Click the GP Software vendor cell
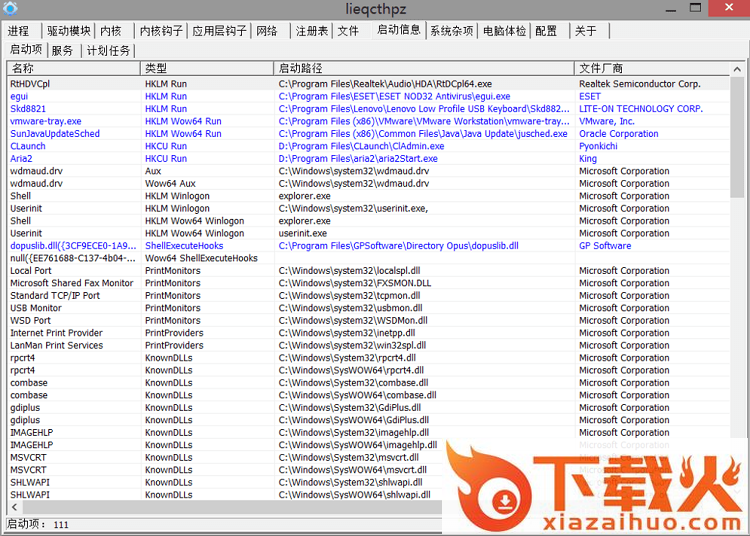The width and height of the screenshot is (750, 536). pyautogui.click(x=605, y=246)
